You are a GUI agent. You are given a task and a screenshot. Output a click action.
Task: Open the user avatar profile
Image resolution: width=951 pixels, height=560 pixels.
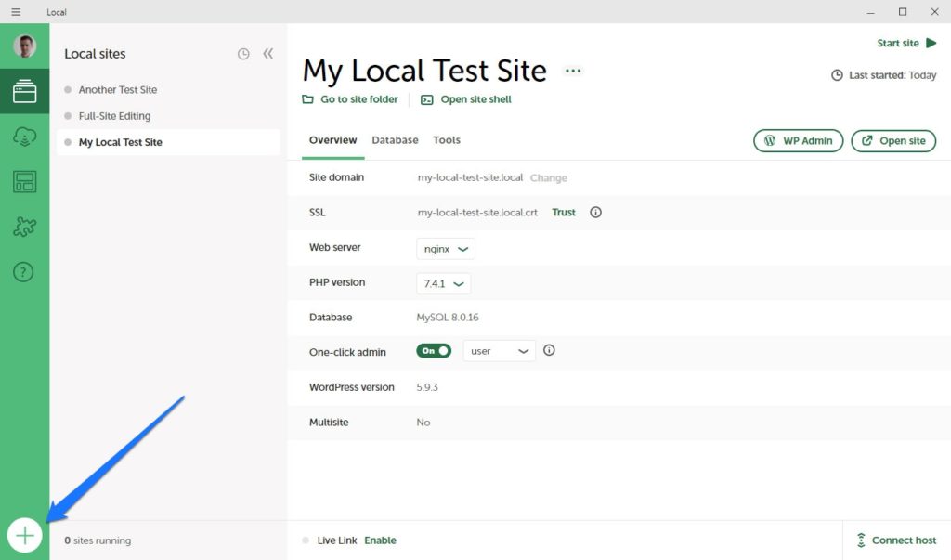24,46
